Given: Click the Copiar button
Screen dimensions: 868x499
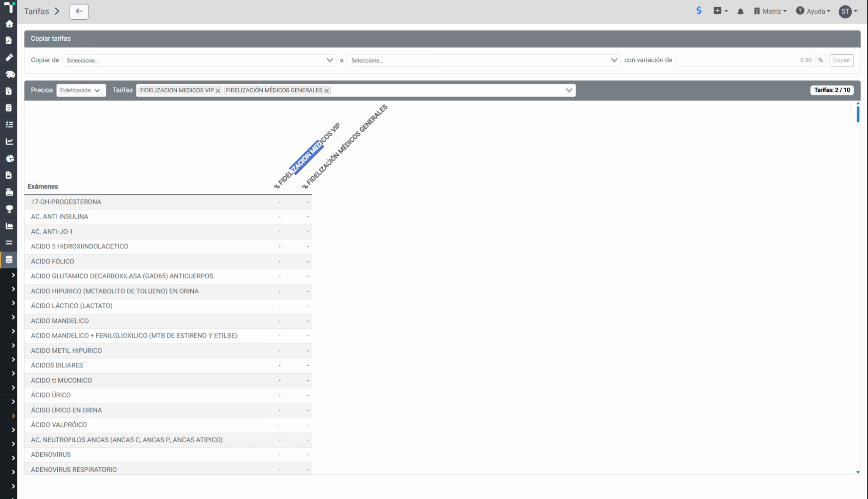Looking at the screenshot, I should point(841,60).
